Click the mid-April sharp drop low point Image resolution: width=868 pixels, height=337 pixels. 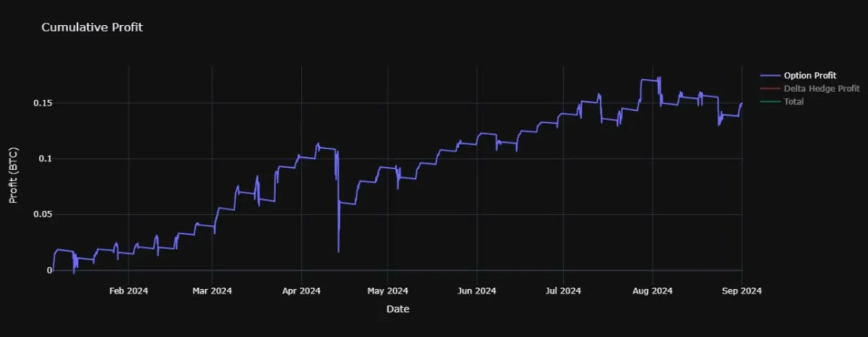(x=339, y=251)
